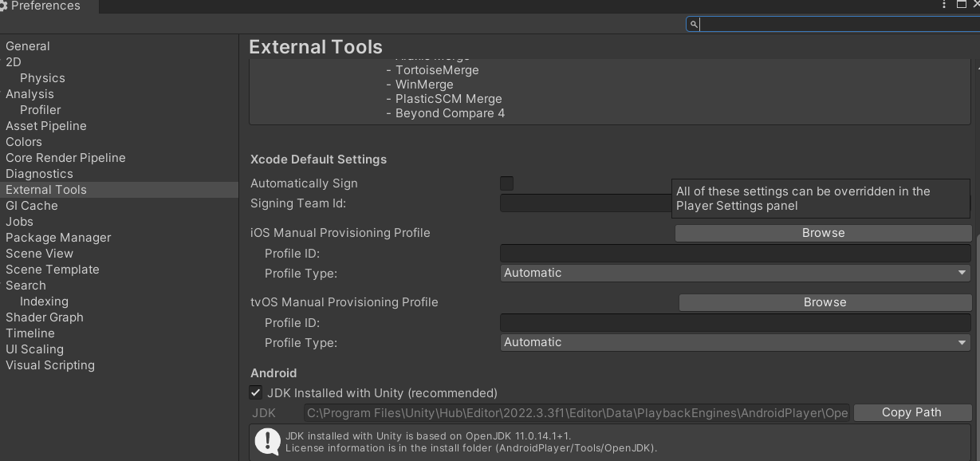This screenshot has width=980, height=461.
Task: Browse for tvOS Manual Provisioning Profile
Action: [x=825, y=302]
